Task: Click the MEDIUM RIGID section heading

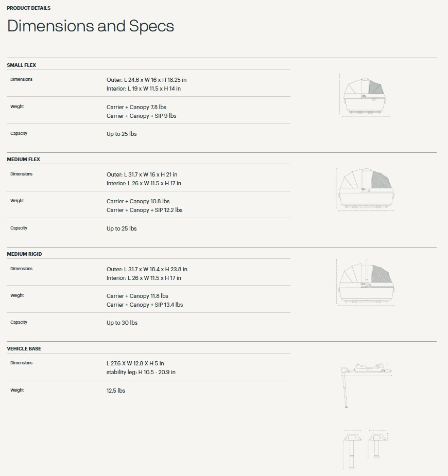Action: [25, 254]
